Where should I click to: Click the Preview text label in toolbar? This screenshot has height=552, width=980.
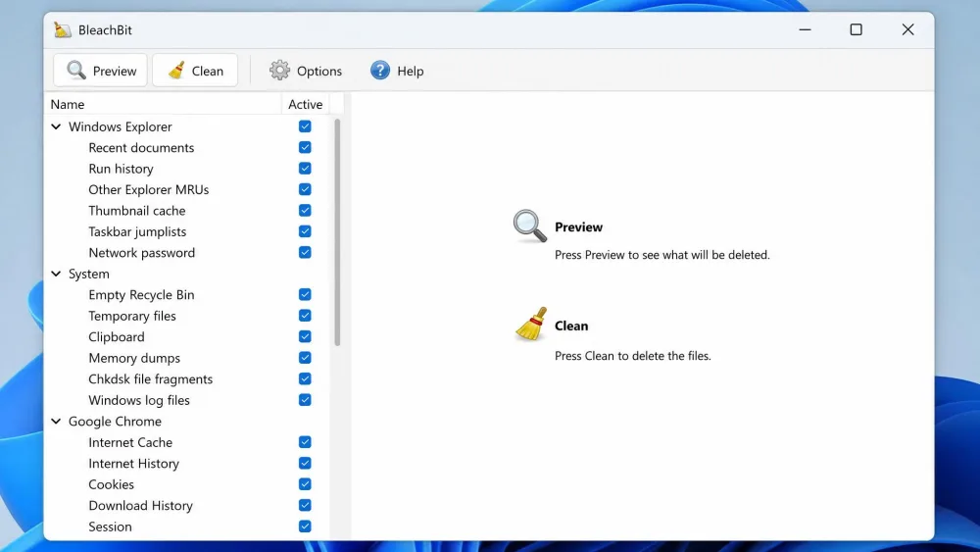tap(115, 72)
